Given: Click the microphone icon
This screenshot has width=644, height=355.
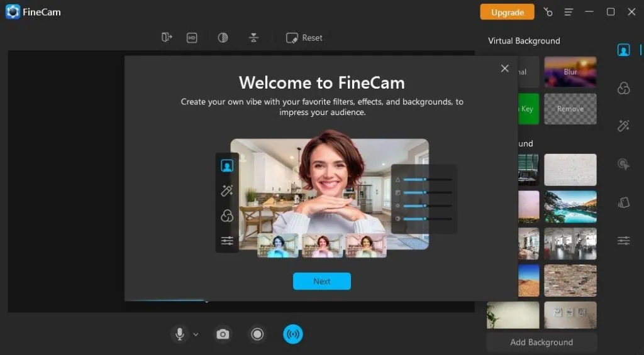Looking at the screenshot, I should click(179, 334).
